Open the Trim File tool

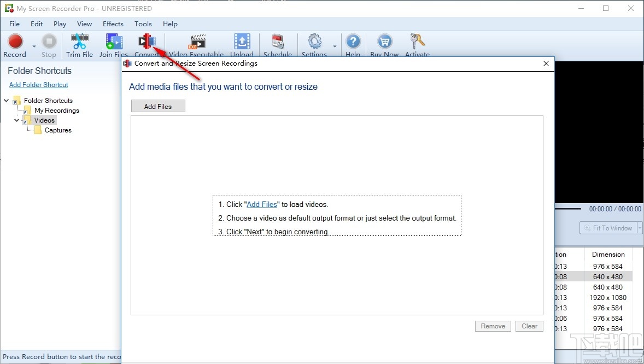[79, 45]
